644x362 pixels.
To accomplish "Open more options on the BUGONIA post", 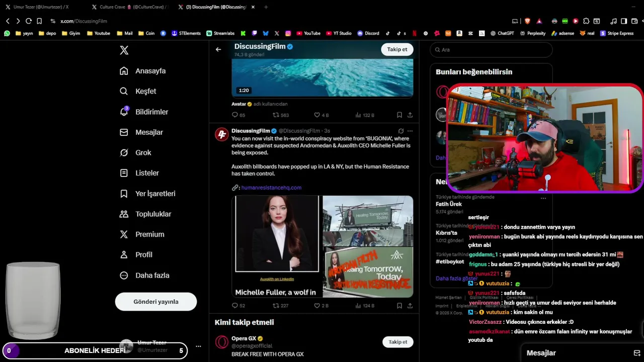I will tap(410, 131).
